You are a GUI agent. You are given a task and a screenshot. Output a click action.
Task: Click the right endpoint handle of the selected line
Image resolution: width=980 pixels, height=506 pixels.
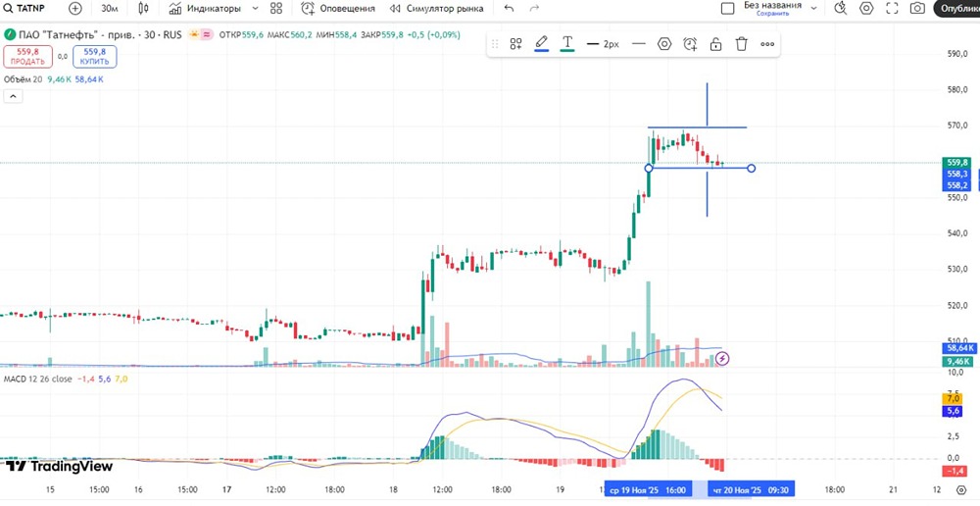click(752, 169)
